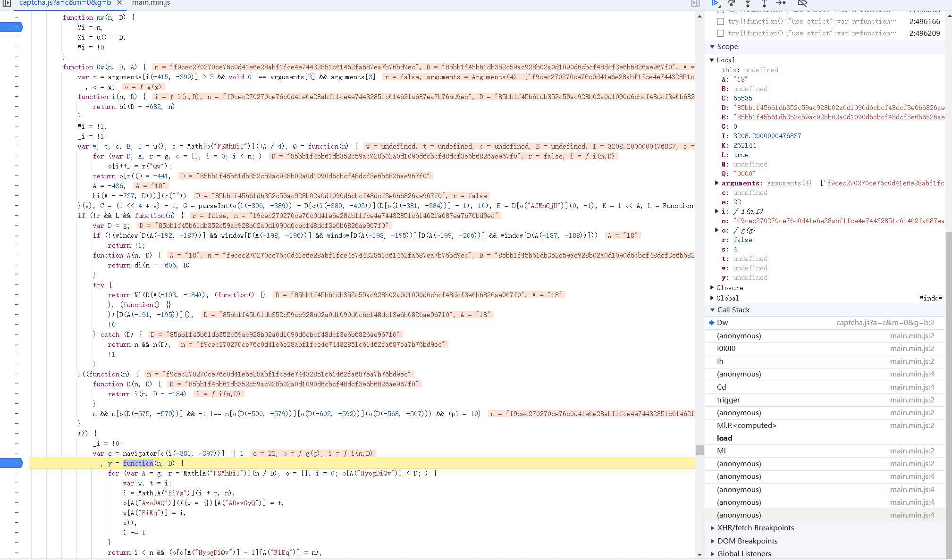Viewport: 952px width, 560px height.
Task: Open main.min.js:2 link beside IOIOIO
Action: (x=912, y=349)
